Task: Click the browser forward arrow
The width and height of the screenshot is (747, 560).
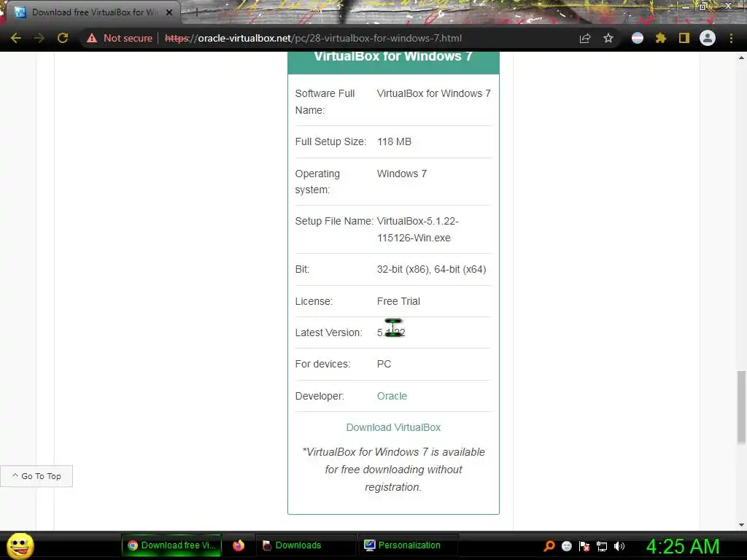Action: click(39, 38)
